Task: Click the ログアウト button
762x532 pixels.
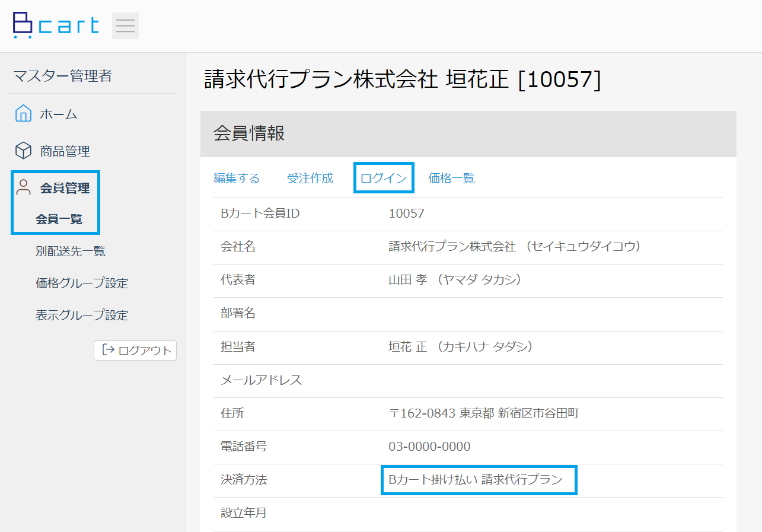Action: click(135, 351)
